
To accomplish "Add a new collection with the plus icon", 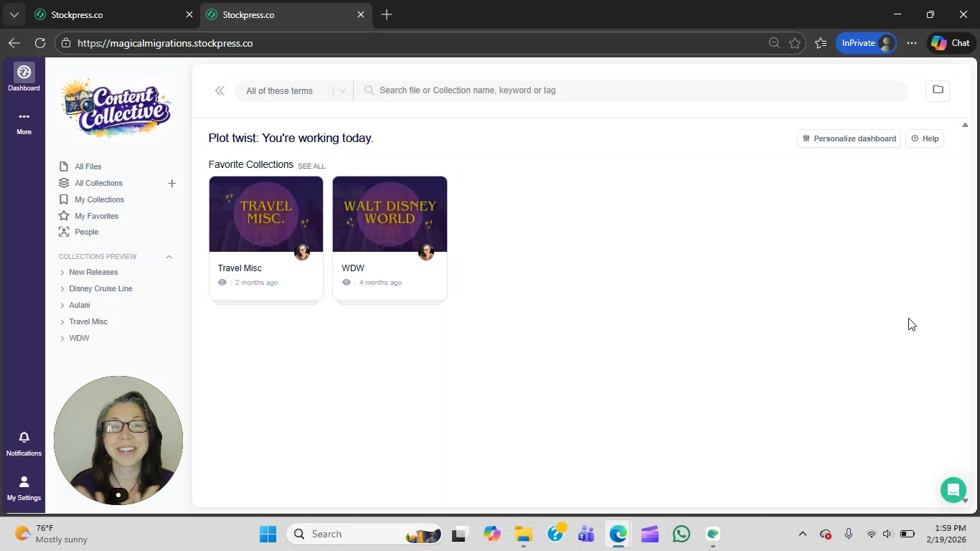I will coord(171,184).
